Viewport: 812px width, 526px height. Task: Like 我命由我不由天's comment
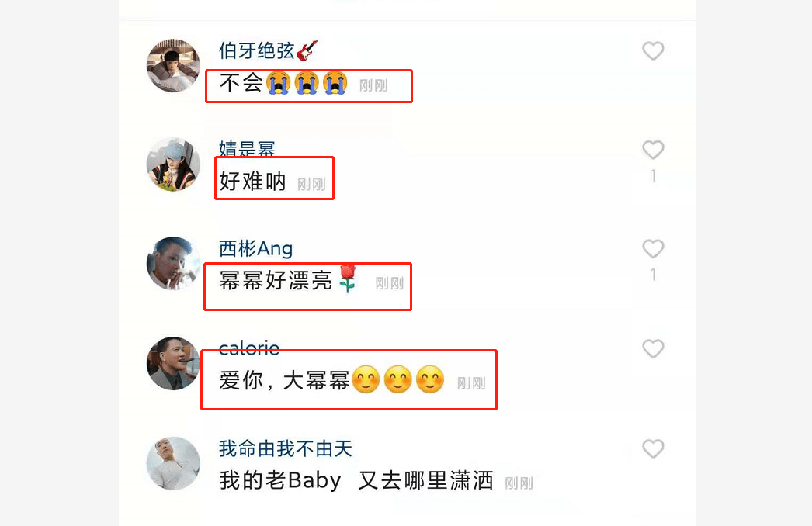pos(653,448)
